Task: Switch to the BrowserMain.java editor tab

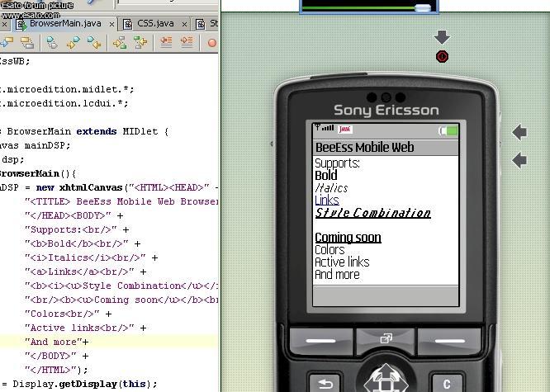Action: click(65, 24)
